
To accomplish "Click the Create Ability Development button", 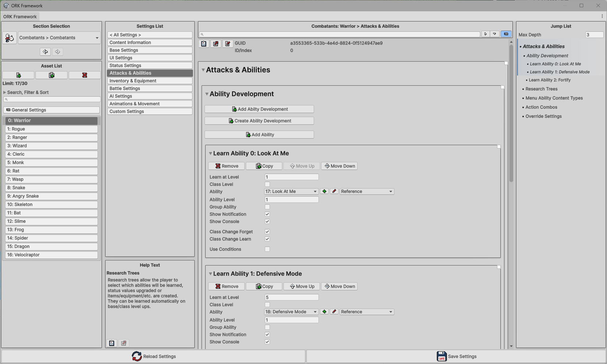I will pyautogui.click(x=259, y=121).
